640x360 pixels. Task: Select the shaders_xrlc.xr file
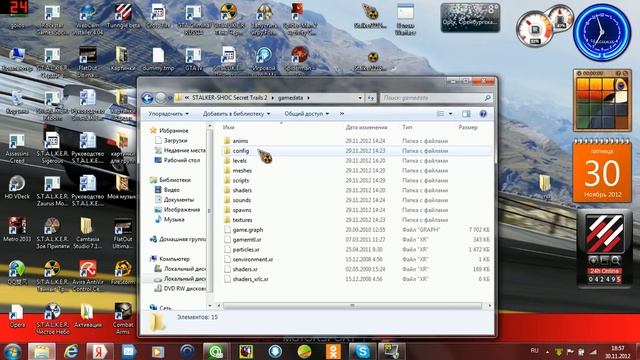click(250, 279)
